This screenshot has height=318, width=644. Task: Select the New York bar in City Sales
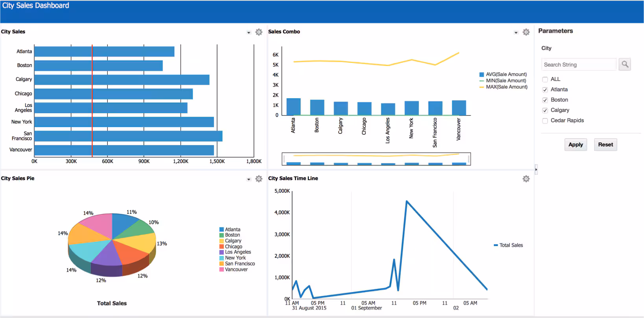click(x=124, y=122)
